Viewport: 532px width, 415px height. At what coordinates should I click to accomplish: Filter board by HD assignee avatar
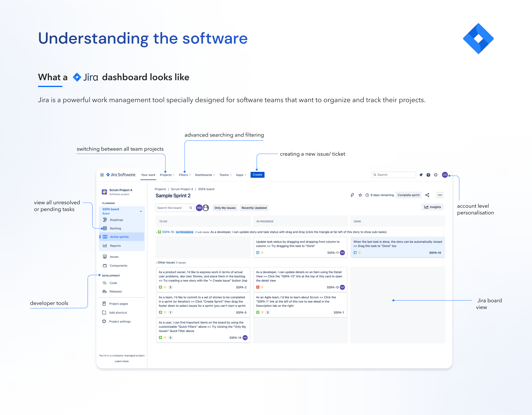(199, 208)
